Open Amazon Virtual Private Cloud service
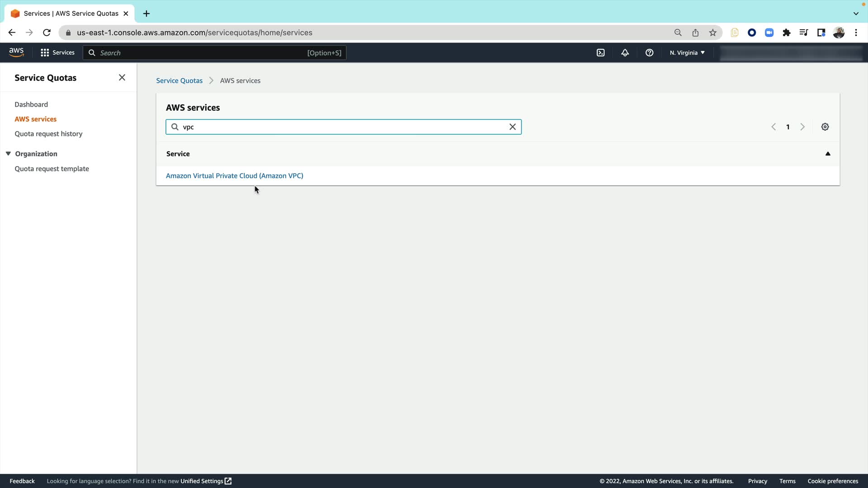Image resolution: width=868 pixels, height=488 pixels. tap(234, 176)
